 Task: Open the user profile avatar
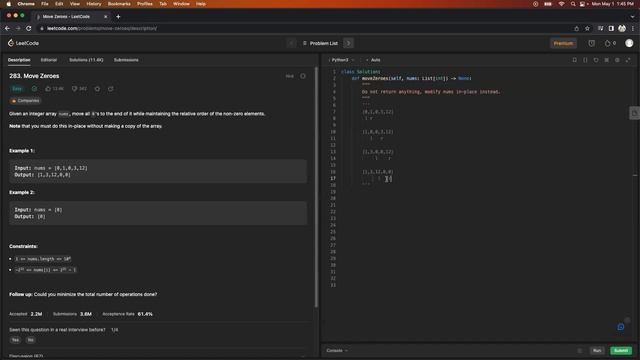click(x=629, y=43)
